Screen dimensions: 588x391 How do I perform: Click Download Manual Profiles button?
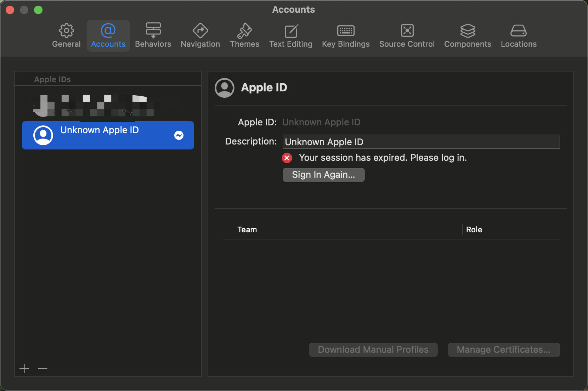coord(373,350)
